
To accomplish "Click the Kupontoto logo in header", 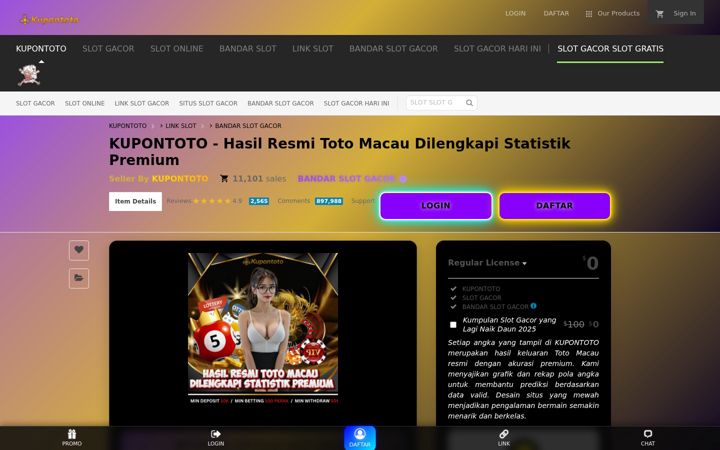I will tap(49, 19).
